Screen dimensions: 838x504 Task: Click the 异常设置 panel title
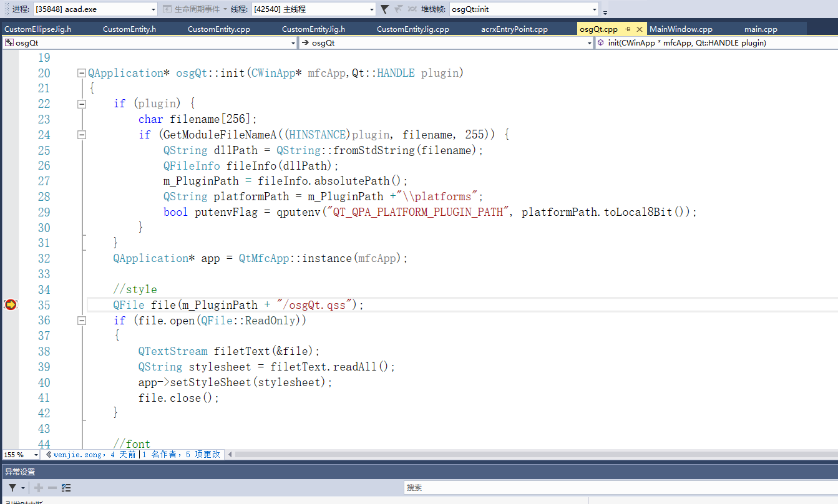(x=20, y=472)
